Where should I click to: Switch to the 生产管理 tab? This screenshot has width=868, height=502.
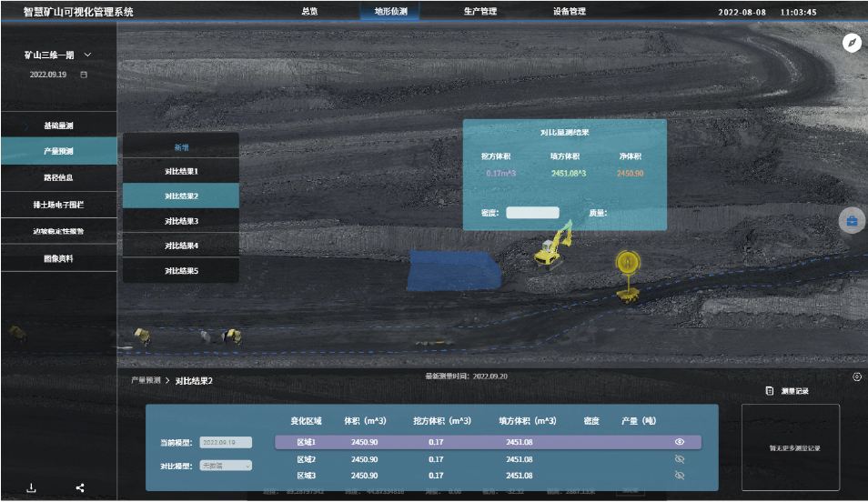click(x=480, y=12)
